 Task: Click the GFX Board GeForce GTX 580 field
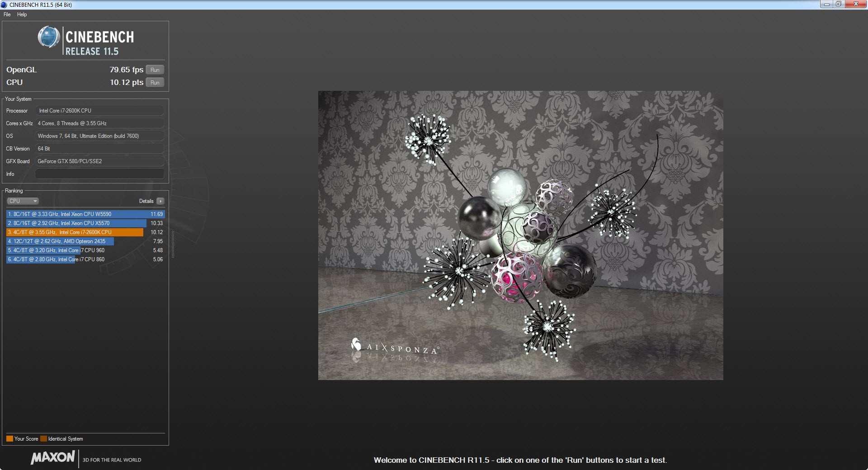tap(99, 161)
